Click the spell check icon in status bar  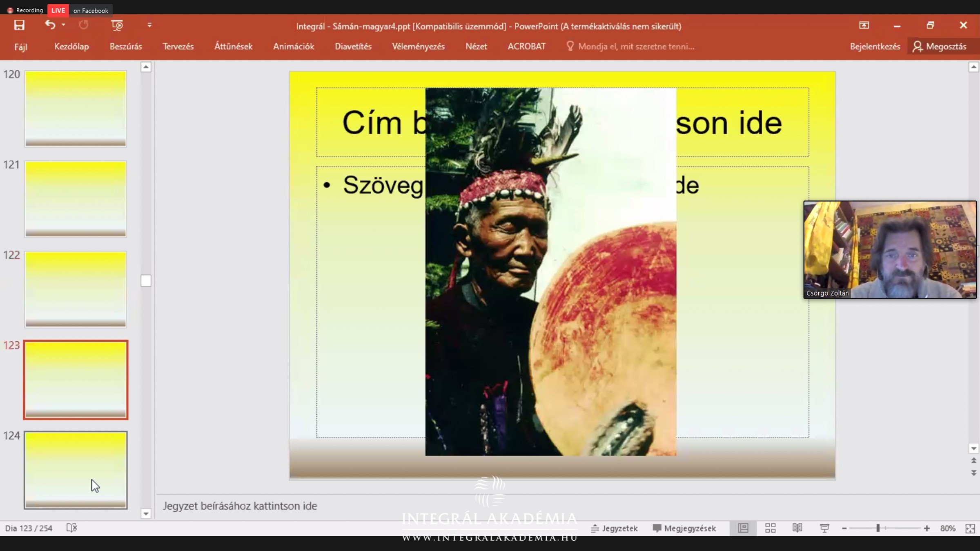point(71,528)
